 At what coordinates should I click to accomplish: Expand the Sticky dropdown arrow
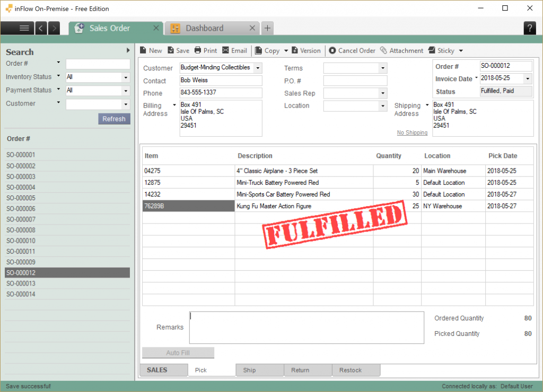[x=461, y=51]
